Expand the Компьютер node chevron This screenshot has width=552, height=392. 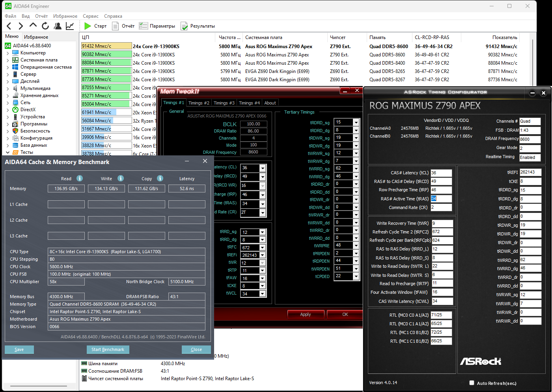(x=7, y=53)
